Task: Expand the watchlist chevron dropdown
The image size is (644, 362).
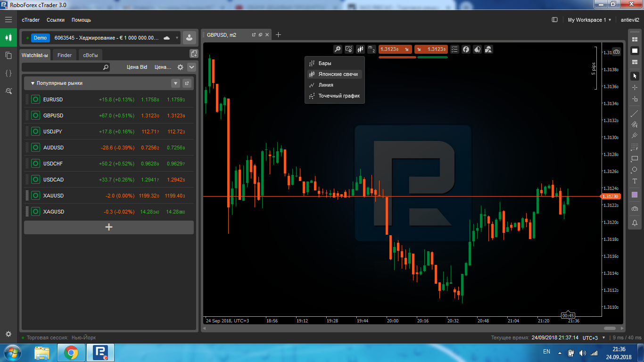Action: [191, 67]
